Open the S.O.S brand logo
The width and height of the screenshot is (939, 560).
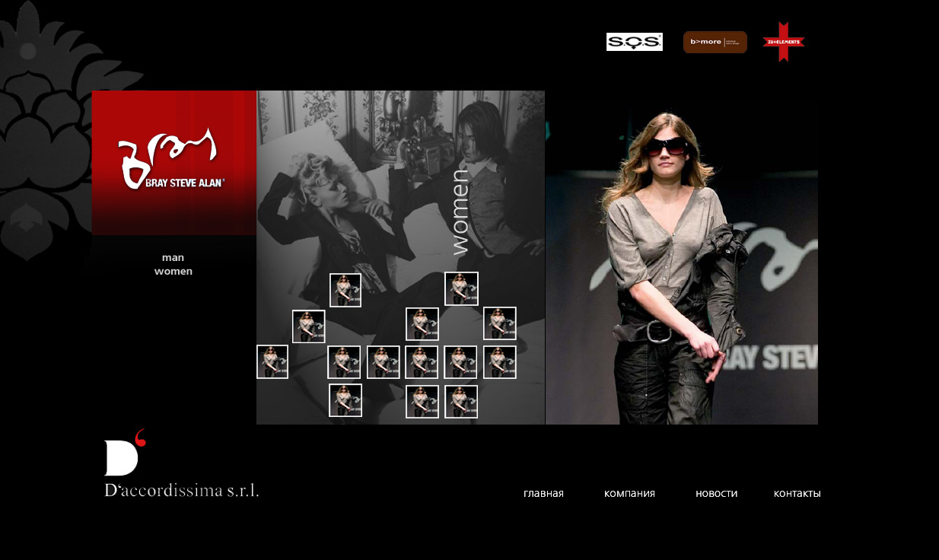[x=634, y=42]
